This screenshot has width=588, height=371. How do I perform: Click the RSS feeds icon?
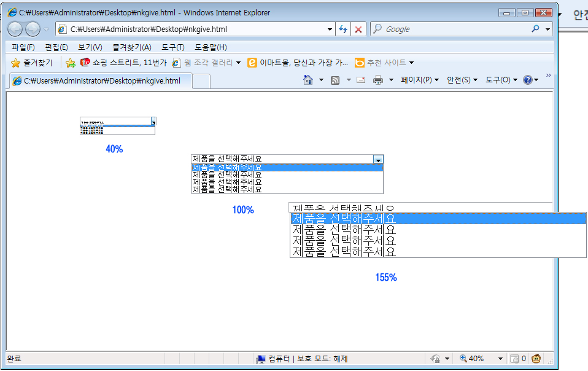335,80
